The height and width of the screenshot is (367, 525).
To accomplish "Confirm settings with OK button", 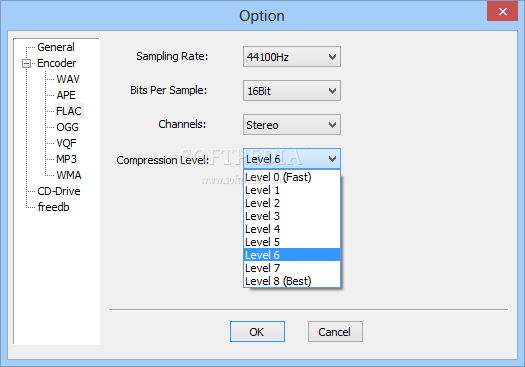I will click(257, 332).
